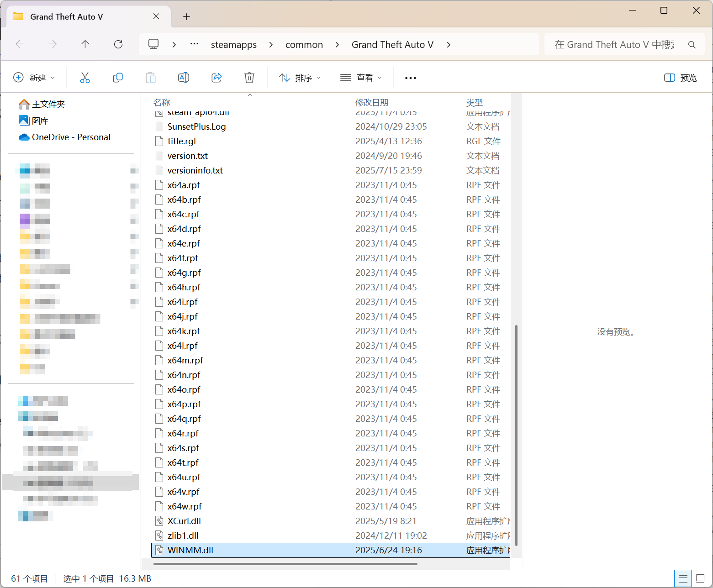Go up one directory level
Screen dimensions: 713x588
(x=85, y=44)
